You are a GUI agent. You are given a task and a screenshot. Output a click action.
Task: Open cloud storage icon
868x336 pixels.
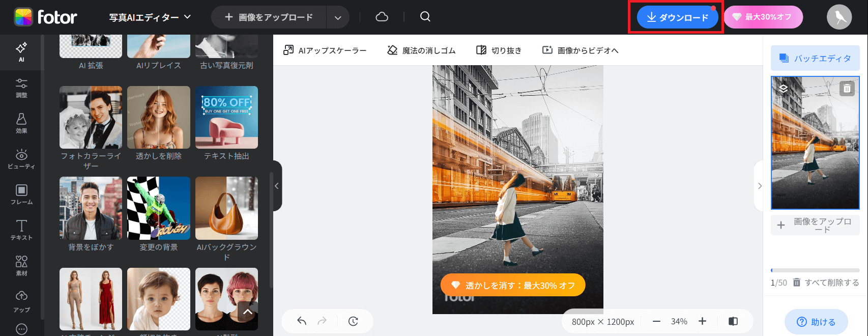[382, 17]
